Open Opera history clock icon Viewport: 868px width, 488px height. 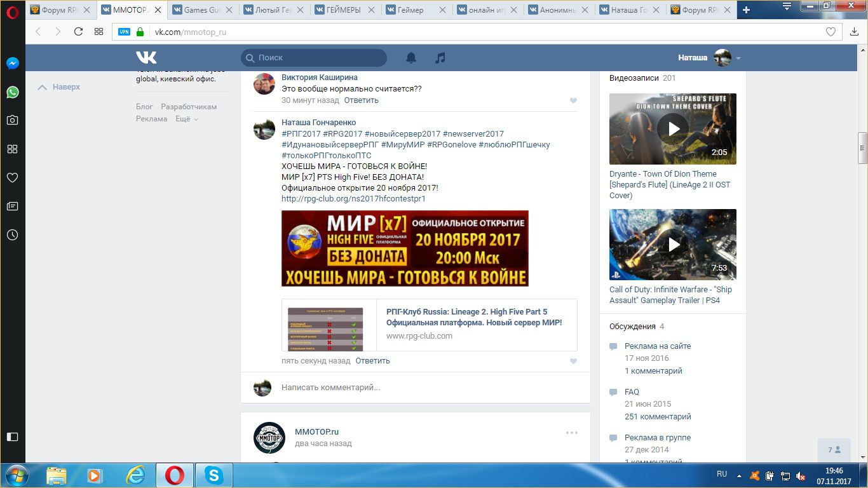click(12, 234)
